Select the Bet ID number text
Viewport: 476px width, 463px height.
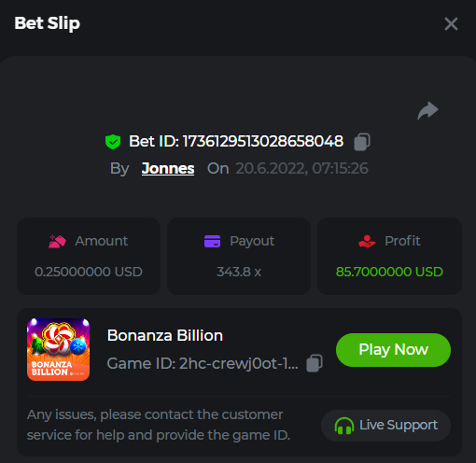click(x=263, y=141)
